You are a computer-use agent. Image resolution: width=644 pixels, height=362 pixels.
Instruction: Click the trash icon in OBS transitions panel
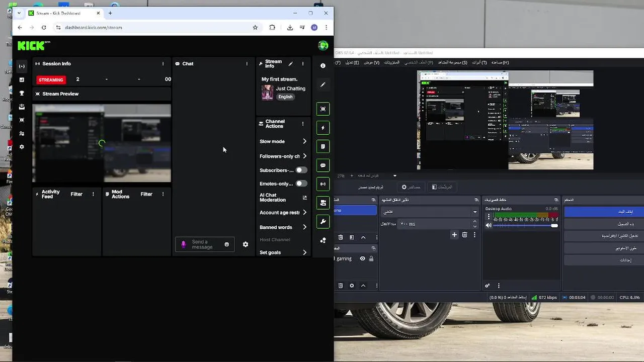click(x=464, y=235)
